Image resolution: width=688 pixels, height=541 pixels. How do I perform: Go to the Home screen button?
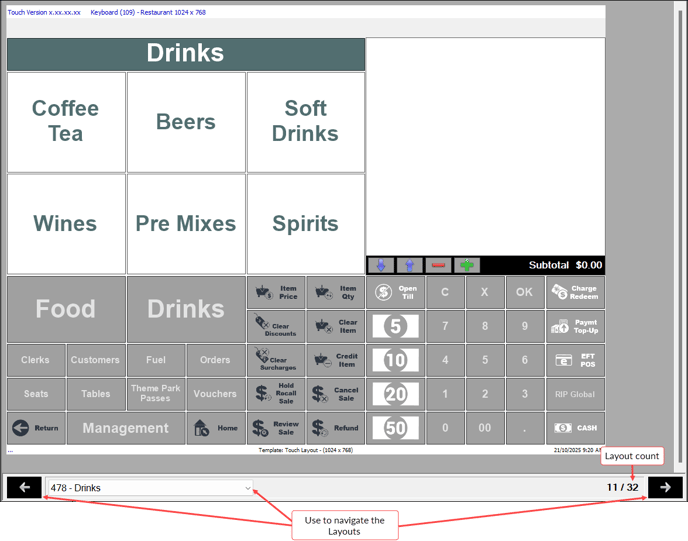(215, 428)
